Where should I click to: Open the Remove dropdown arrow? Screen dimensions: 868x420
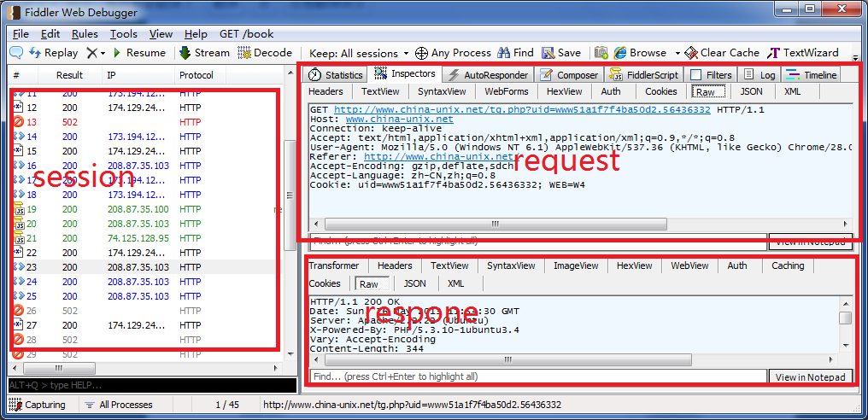click(103, 54)
